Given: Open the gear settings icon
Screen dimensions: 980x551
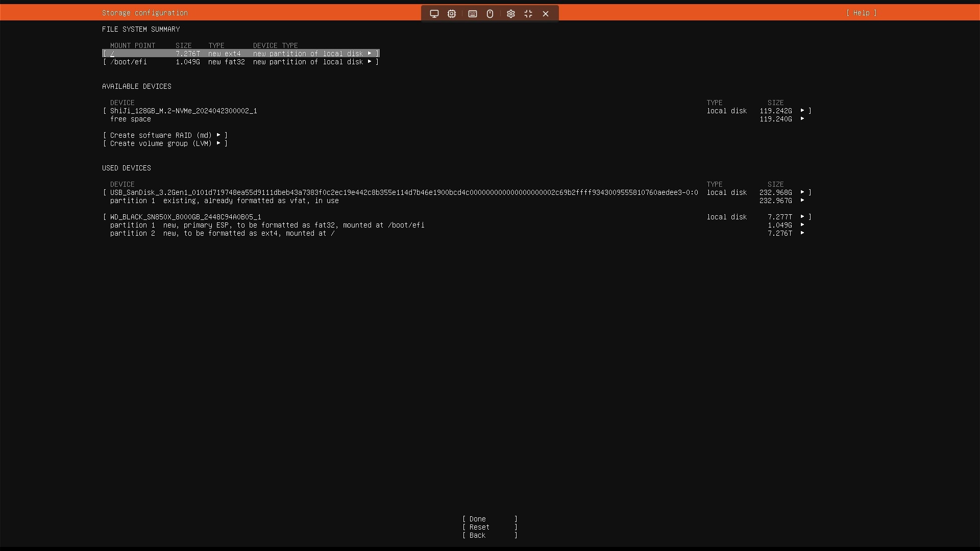Looking at the screenshot, I should [511, 14].
